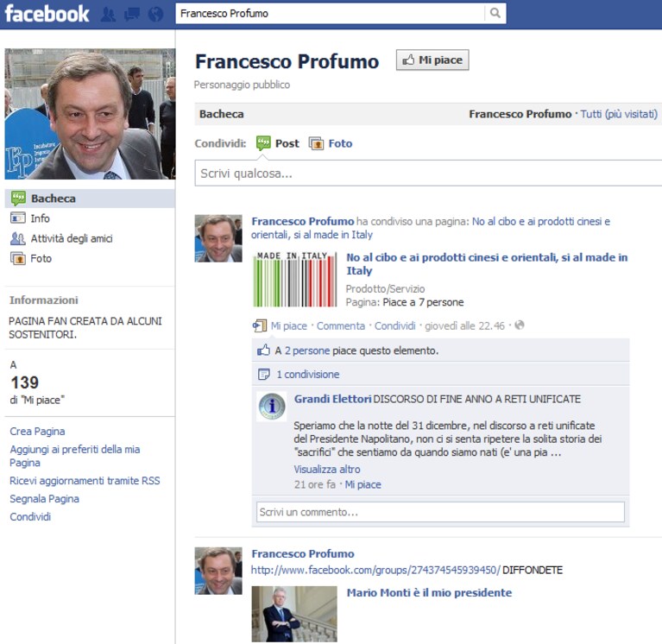
Task: Open messages icon in top bar
Action: pos(132,15)
